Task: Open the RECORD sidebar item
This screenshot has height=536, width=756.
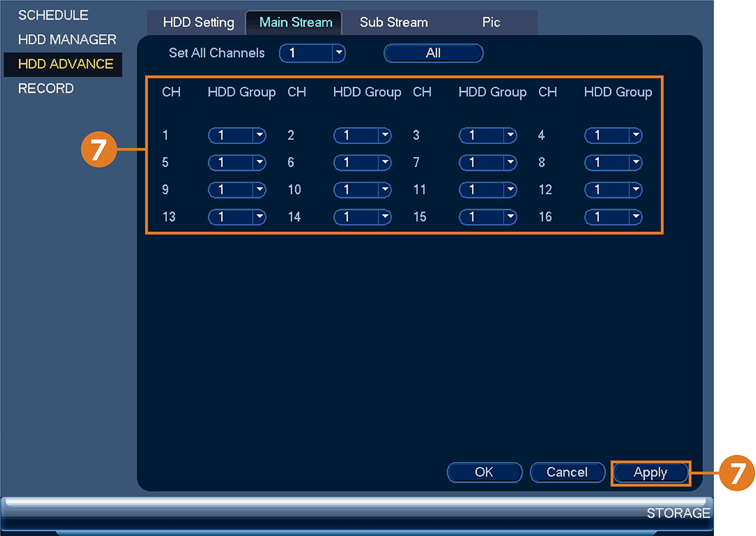Action: [45, 89]
